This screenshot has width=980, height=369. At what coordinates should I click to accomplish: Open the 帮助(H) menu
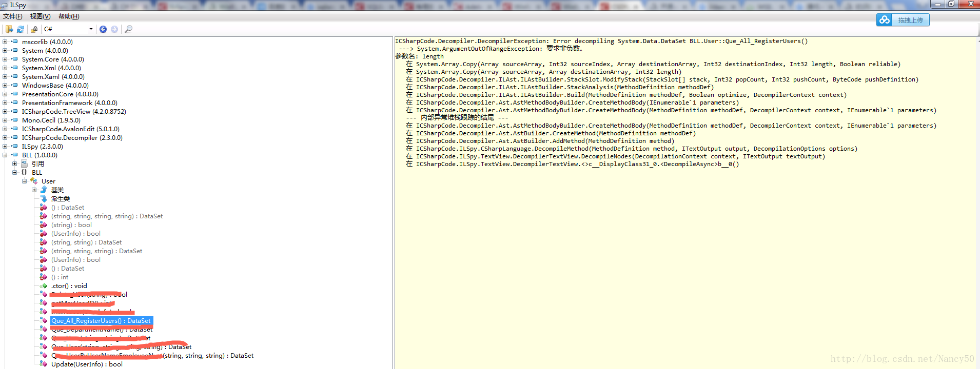coord(69,16)
